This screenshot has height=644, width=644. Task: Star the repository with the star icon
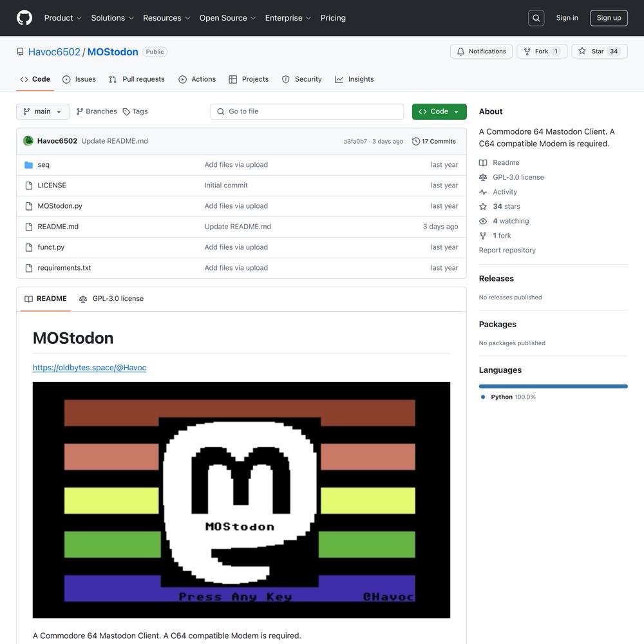(x=582, y=51)
